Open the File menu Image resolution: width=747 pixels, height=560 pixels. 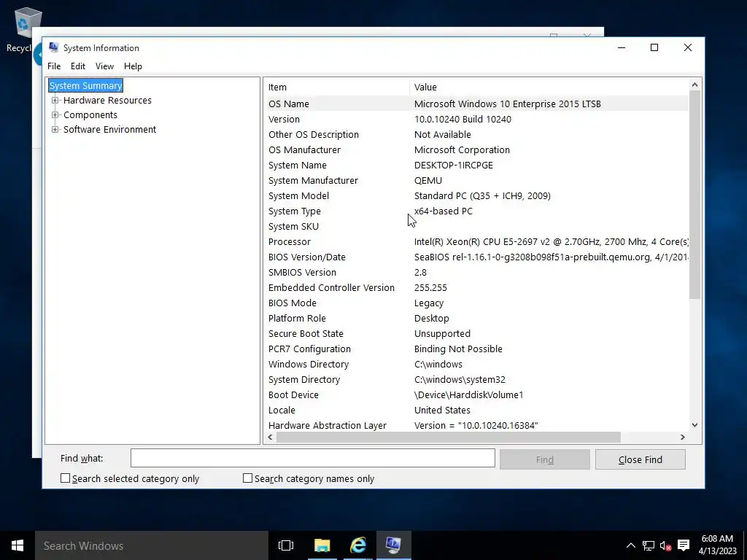click(54, 66)
